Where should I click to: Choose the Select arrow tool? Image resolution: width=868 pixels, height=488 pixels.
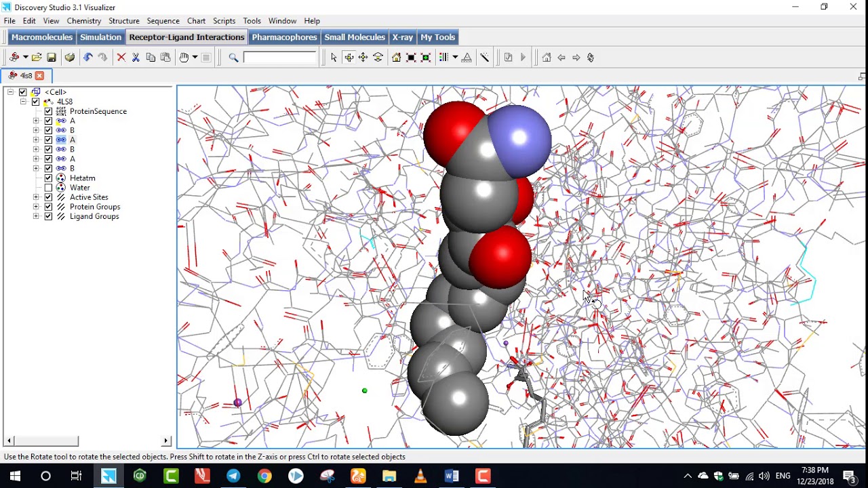[x=334, y=58]
